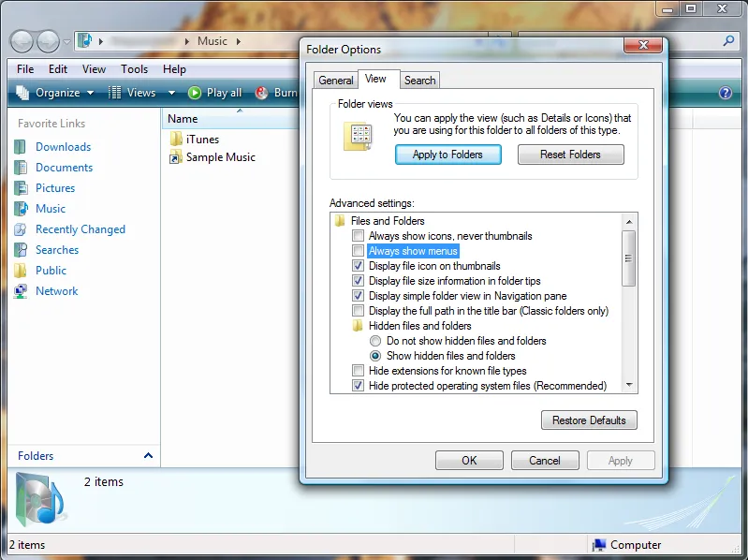
Task: Uncheck Display file icon on thumbnails
Action: 358,266
